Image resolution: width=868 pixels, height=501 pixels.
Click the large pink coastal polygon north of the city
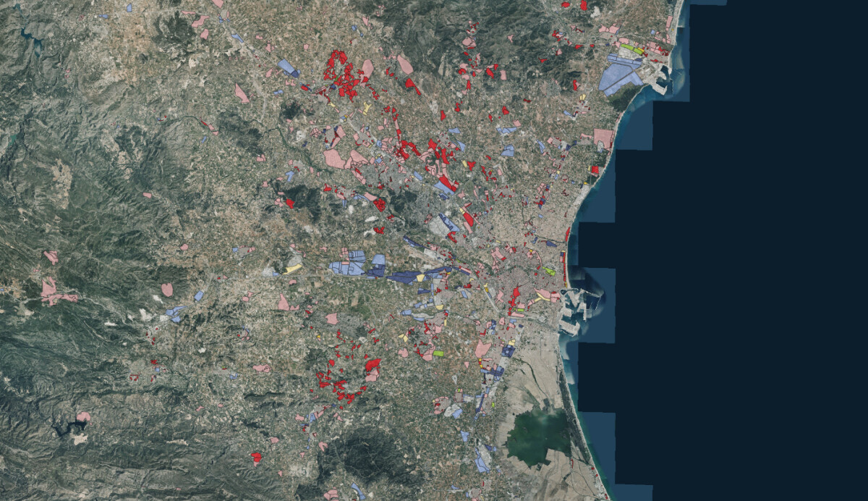603,137
